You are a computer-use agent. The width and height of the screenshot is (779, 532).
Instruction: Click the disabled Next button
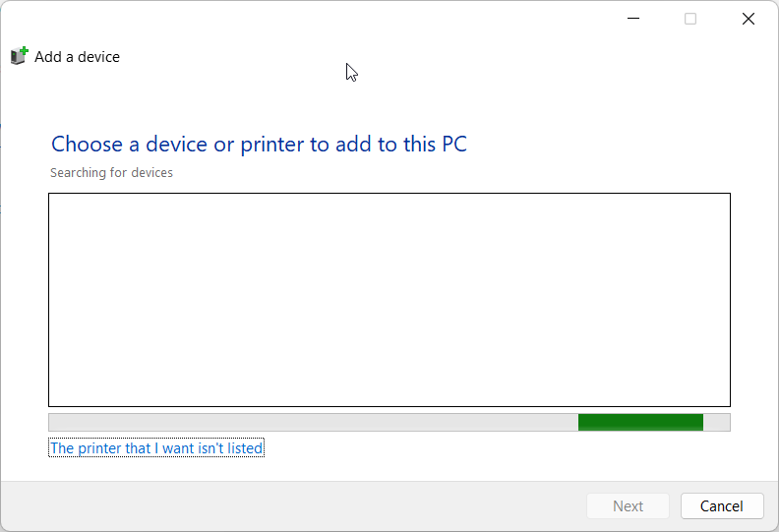tap(628, 505)
